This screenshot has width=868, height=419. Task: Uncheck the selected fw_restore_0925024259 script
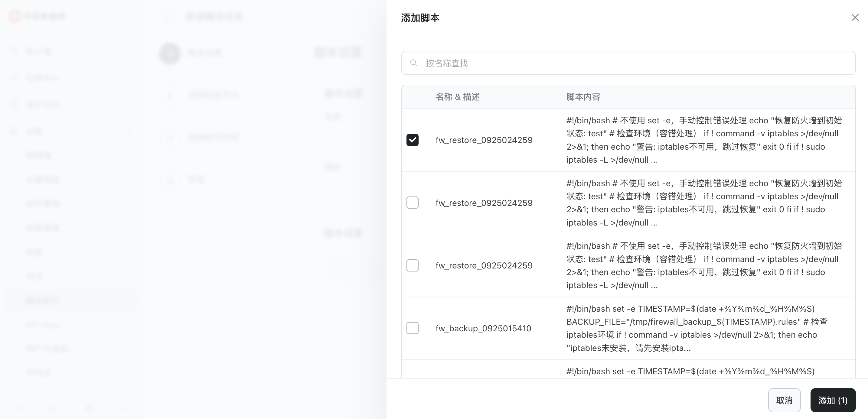coord(413,140)
